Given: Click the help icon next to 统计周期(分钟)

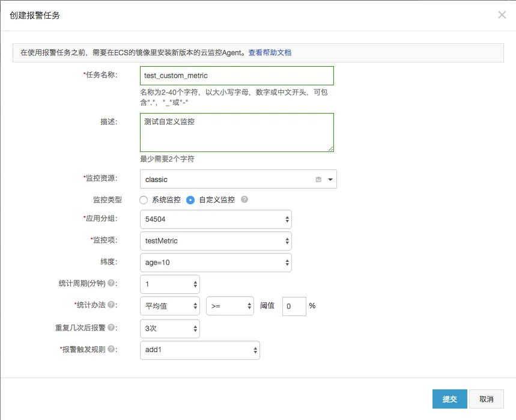Looking at the screenshot, I should [x=111, y=283].
